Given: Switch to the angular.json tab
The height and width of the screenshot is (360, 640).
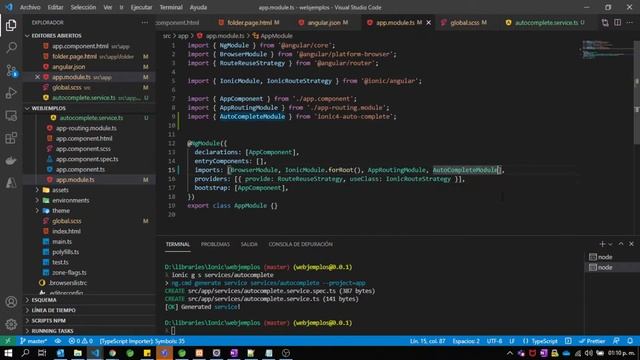Looking at the screenshot, I should [x=323, y=23].
